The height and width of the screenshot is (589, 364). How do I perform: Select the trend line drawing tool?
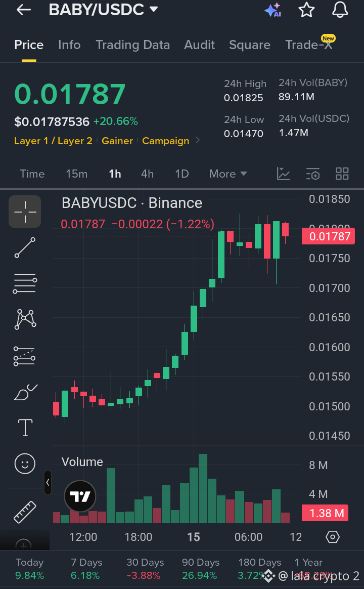pos(25,247)
